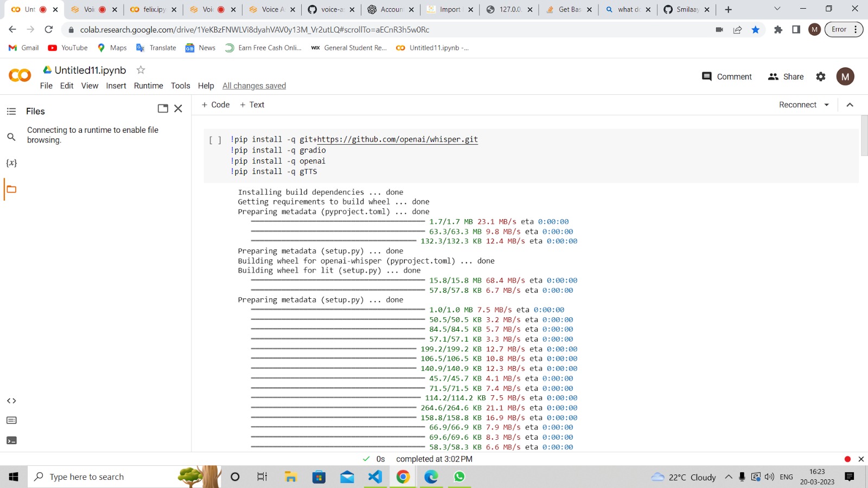Viewport: 868px width, 488px height.
Task: Show hidden system tray icons
Action: [x=729, y=477]
